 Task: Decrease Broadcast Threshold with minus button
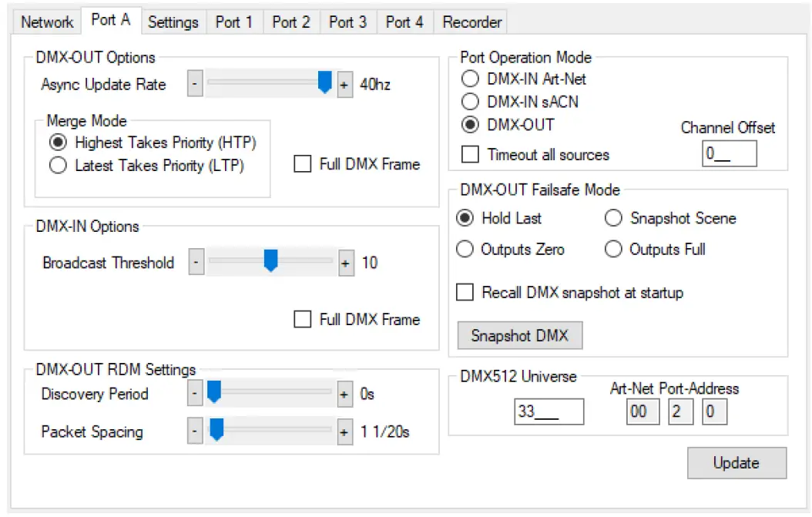pos(196,263)
